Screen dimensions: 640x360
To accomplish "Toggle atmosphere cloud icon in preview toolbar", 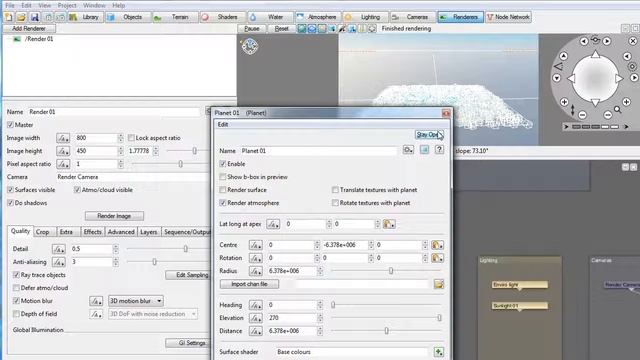I will click(312, 29).
